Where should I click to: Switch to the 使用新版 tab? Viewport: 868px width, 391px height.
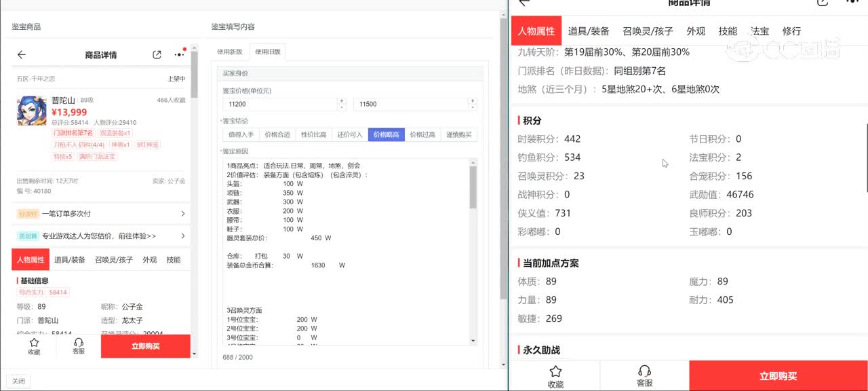tap(229, 52)
